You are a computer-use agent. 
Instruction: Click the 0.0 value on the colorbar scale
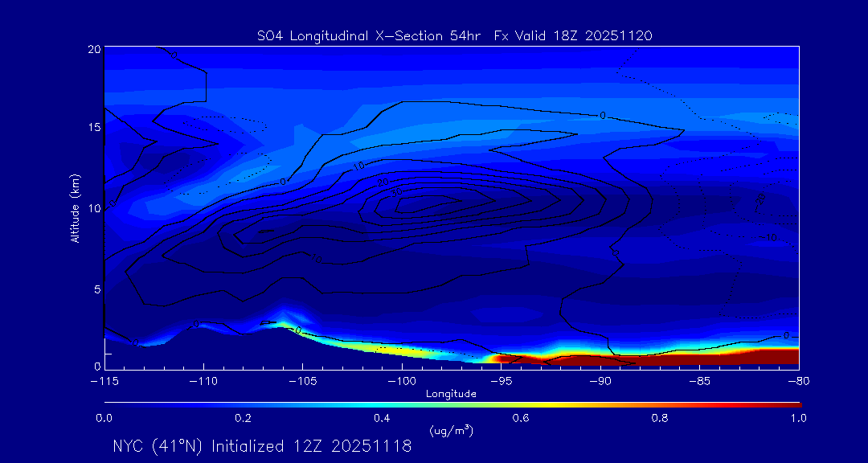[x=104, y=418]
